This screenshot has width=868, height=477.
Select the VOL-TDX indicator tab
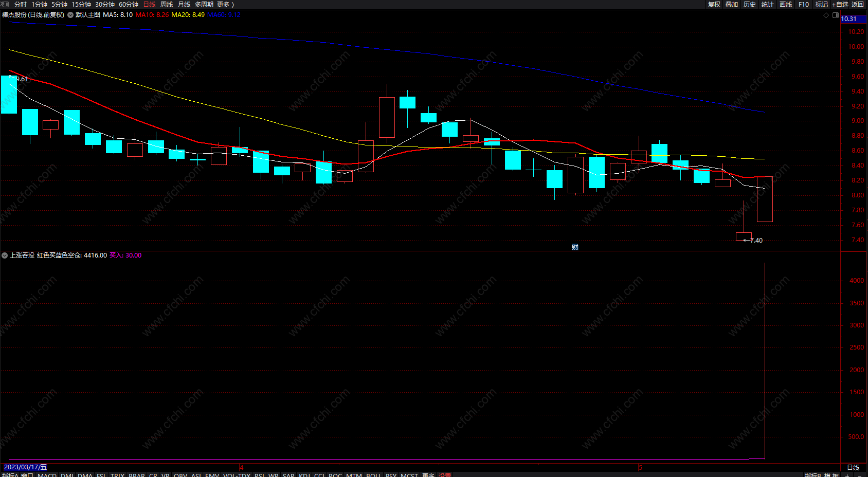point(237,475)
